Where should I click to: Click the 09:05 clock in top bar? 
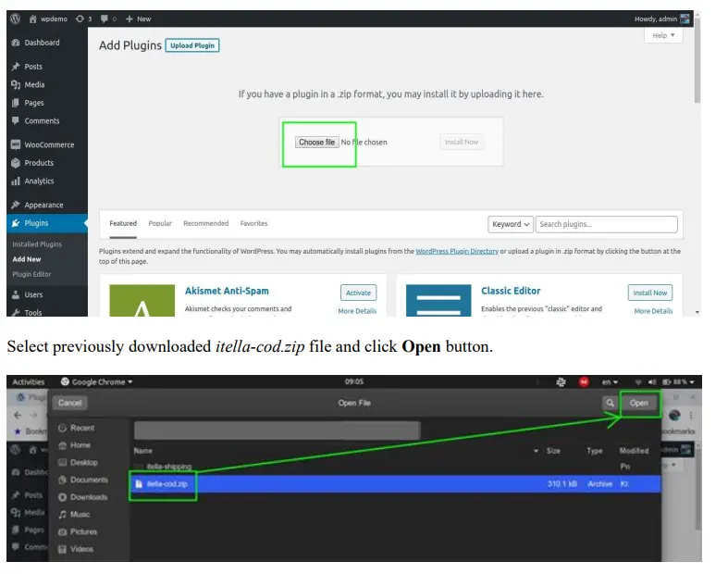[354, 381]
